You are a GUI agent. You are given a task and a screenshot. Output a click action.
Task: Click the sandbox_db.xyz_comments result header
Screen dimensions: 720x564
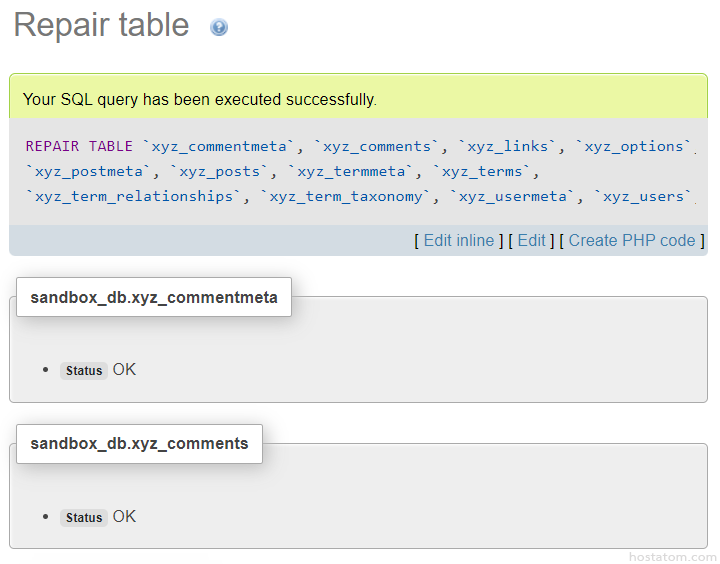coord(139,443)
